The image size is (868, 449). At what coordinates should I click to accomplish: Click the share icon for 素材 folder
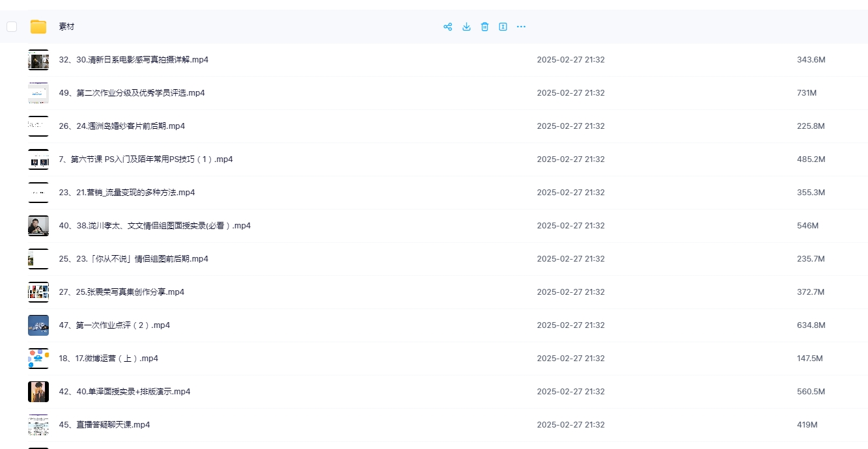pos(447,27)
